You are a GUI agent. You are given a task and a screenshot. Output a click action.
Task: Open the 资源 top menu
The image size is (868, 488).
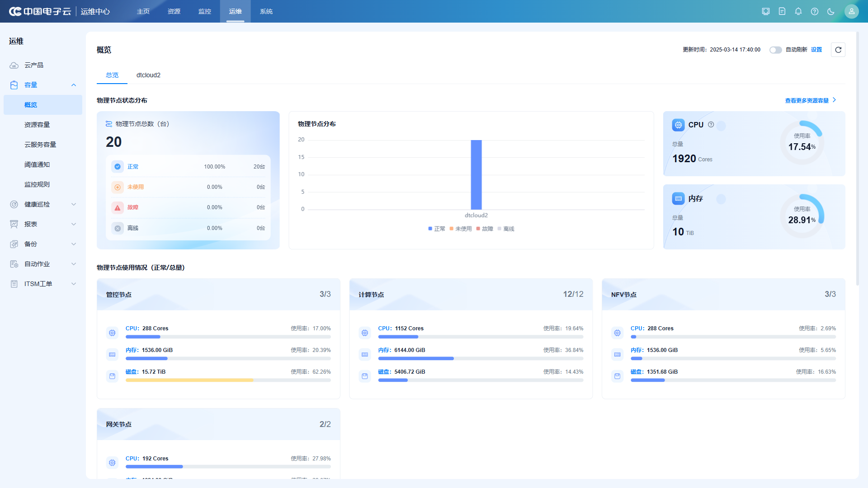click(174, 11)
